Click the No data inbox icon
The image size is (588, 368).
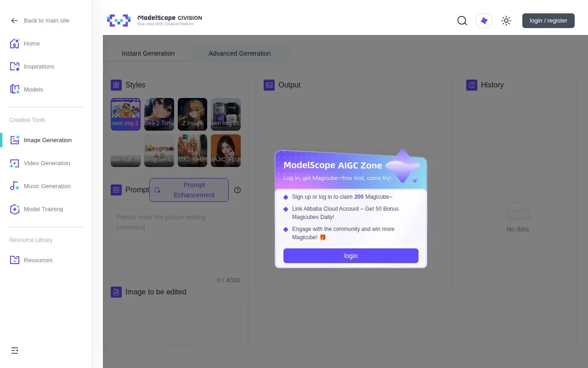tap(518, 211)
